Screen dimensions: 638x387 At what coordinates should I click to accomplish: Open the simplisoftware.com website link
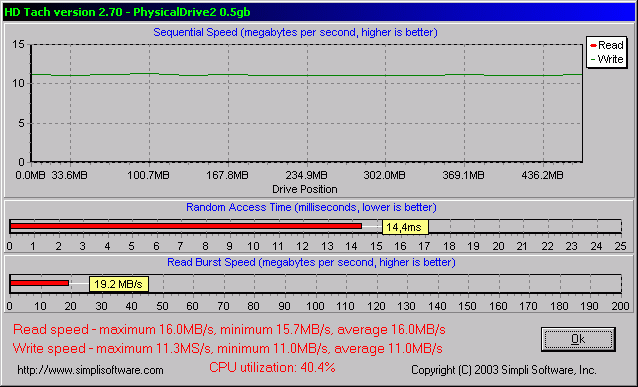coord(90,370)
